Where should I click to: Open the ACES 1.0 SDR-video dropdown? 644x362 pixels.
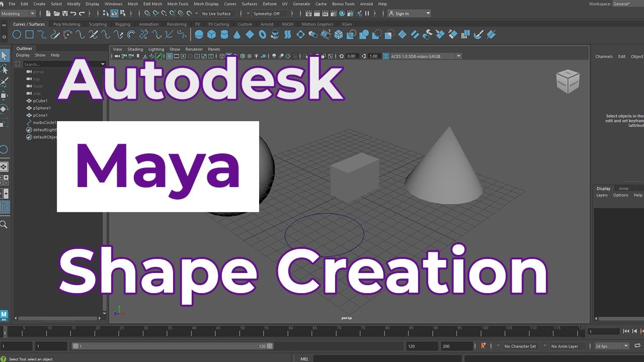tap(426, 56)
